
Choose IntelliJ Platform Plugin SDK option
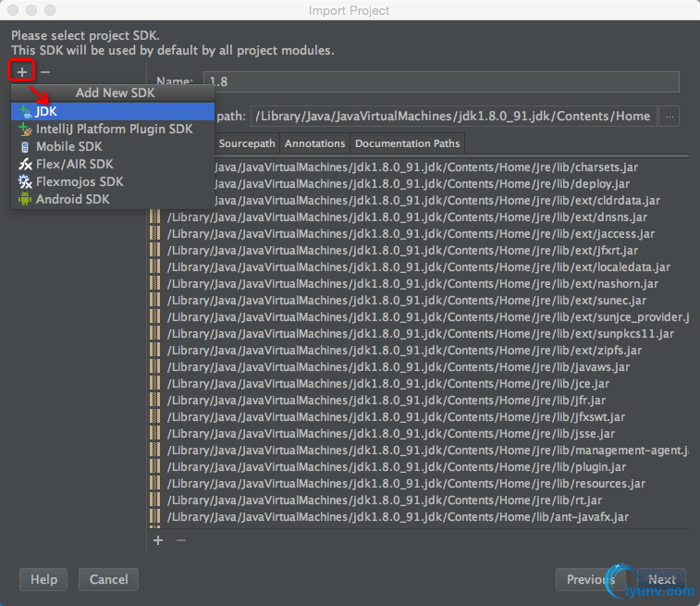[x=113, y=129]
